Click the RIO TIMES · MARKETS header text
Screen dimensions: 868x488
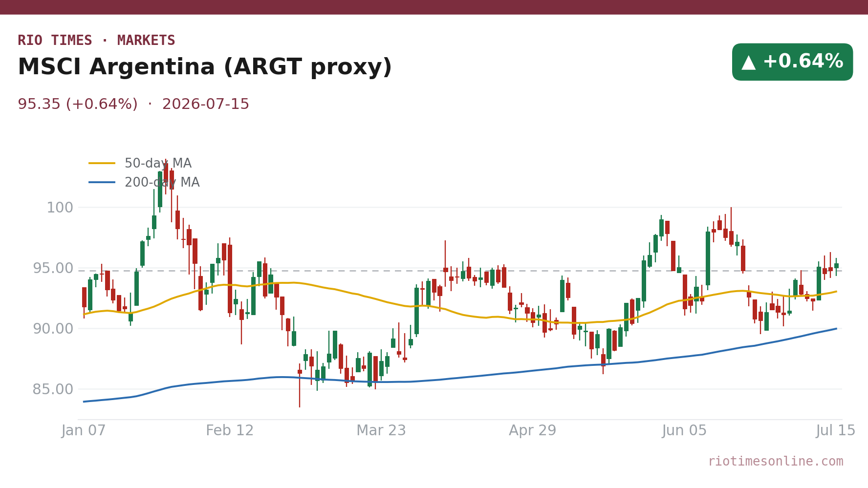coord(96,41)
